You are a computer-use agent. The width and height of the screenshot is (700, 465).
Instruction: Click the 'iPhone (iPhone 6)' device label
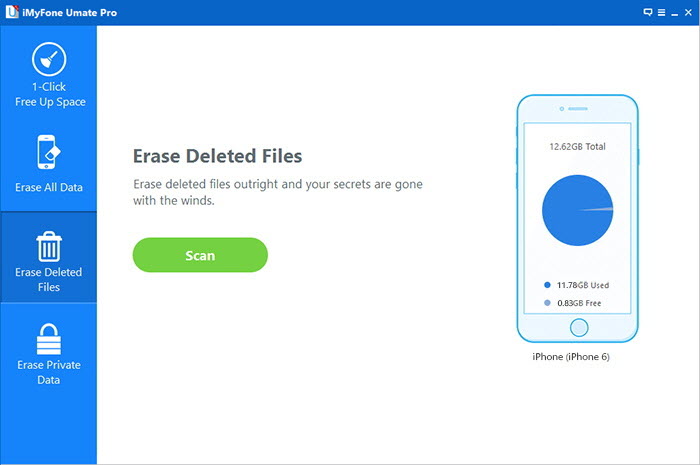(x=570, y=357)
